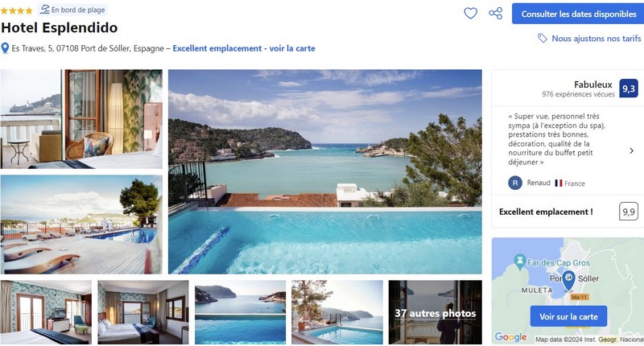Expand the review with the right chevron
Screen dimensions: 644x346
click(x=631, y=150)
